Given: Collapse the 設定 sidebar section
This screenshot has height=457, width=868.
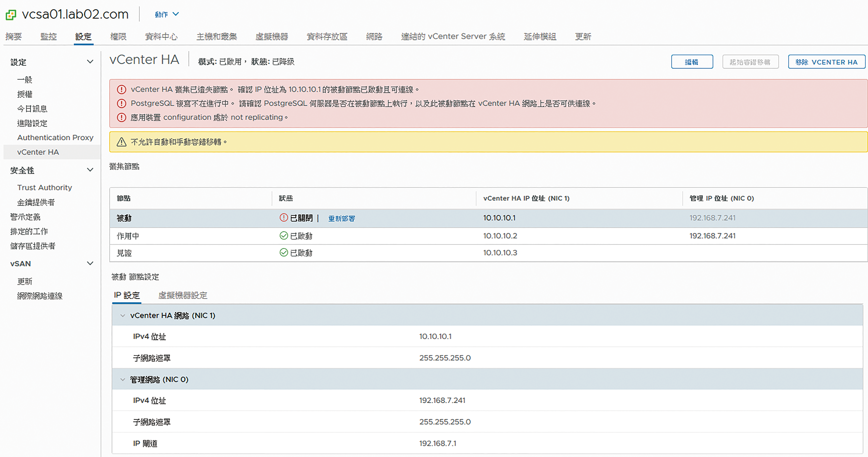Looking at the screenshot, I should [x=90, y=62].
